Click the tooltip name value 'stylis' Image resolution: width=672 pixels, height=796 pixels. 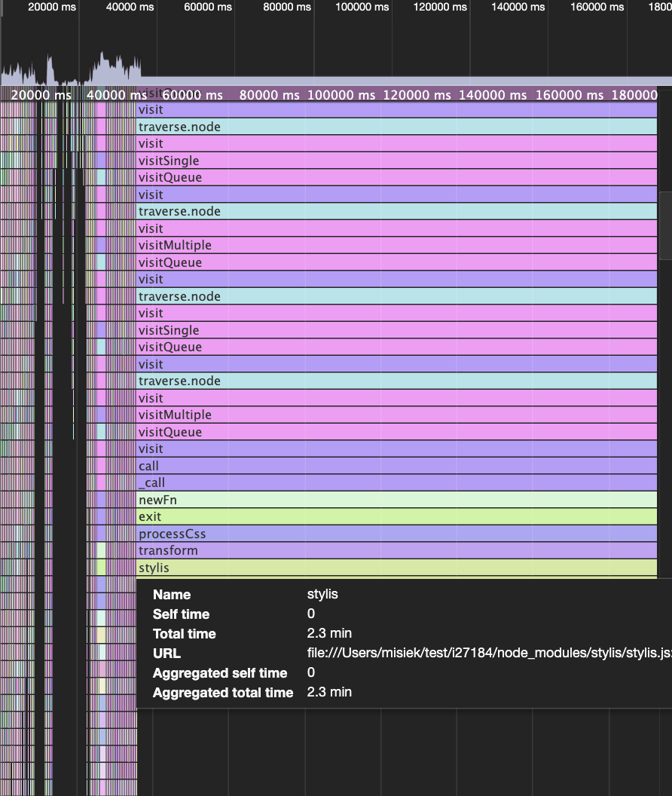(x=322, y=594)
